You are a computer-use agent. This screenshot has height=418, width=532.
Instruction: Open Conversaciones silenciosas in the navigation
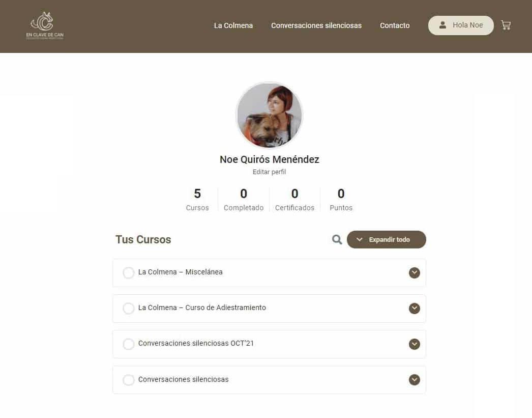pos(316,25)
